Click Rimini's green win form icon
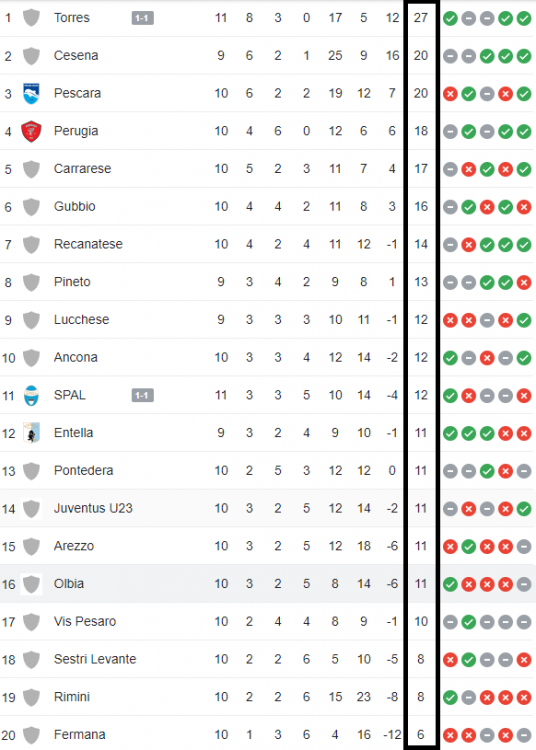The height and width of the screenshot is (750, 536). (450, 697)
